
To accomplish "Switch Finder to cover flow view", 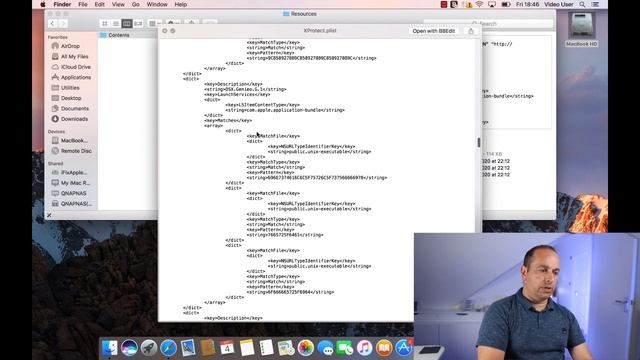I will click(138, 24).
